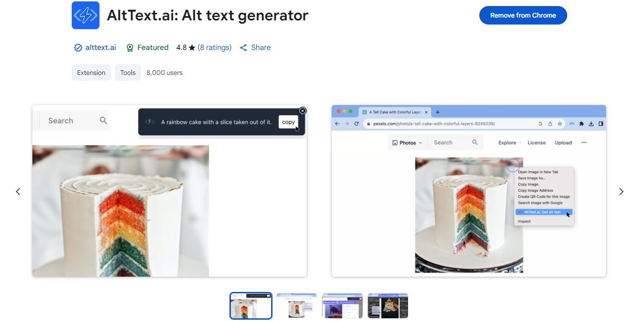Click the large right-click menu screenshot preview

(469, 191)
